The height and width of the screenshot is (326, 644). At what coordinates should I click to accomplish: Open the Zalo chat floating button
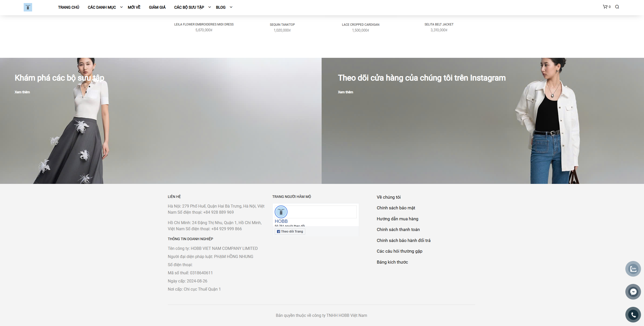pyautogui.click(x=633, y=269)
